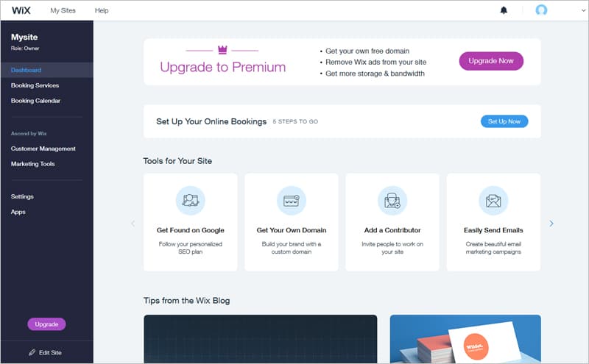Click the Get Found on Google icon
Screen dimensions: 589x364
click(x=191, y=201)
